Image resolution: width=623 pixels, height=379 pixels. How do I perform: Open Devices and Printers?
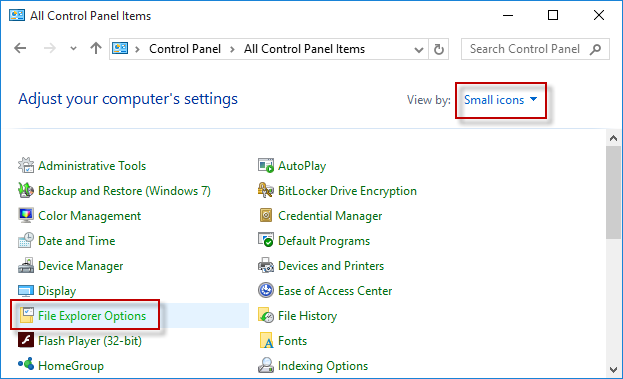coord(331,266)
